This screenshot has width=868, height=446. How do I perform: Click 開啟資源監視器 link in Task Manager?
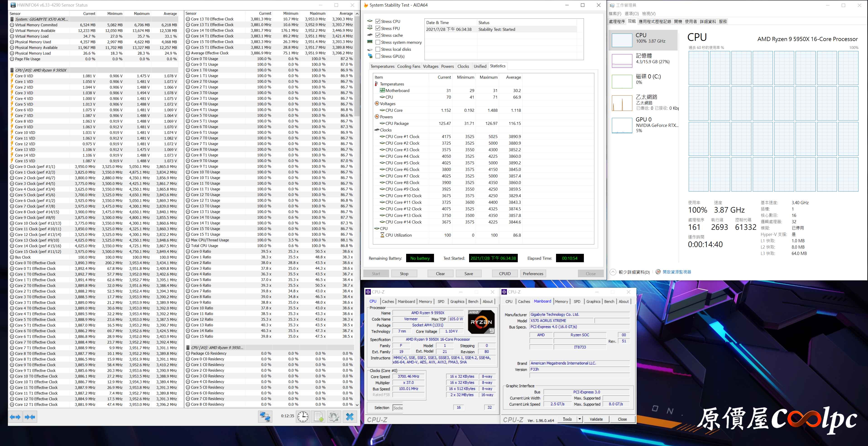click(x=677, y=272)
